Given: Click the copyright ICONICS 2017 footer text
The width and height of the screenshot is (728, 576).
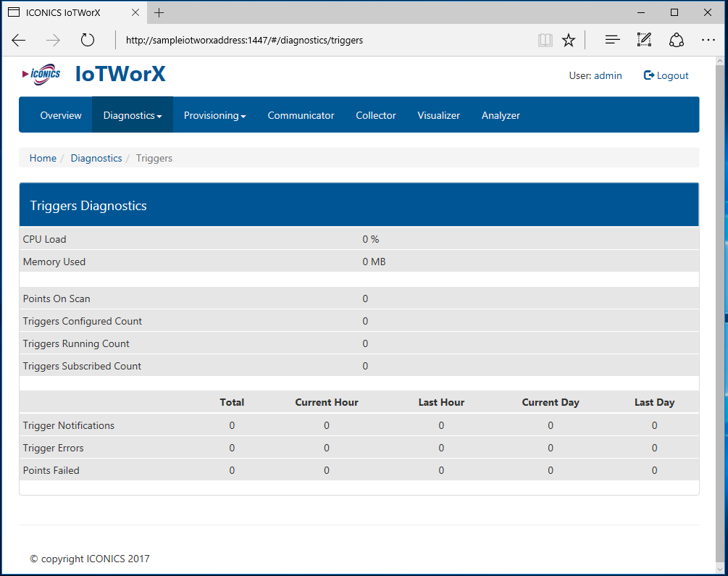Looking at the screenshot, I should tap(90, 559).
